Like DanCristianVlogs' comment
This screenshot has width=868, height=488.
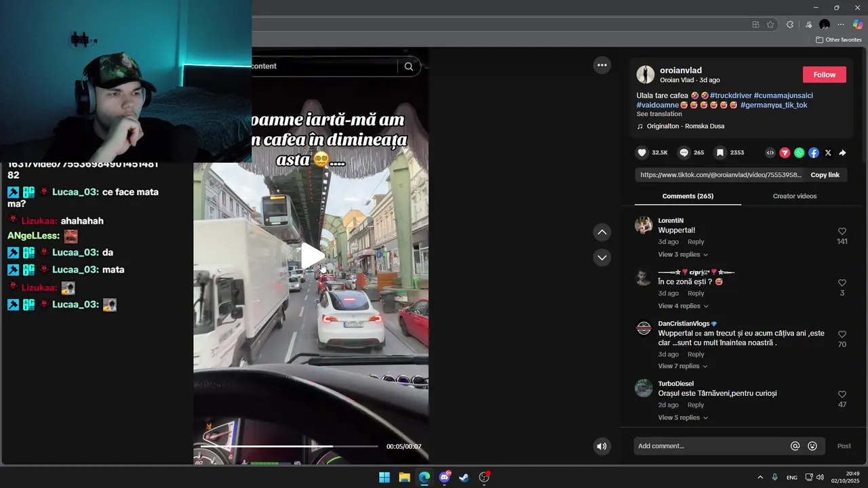point(842,334)
